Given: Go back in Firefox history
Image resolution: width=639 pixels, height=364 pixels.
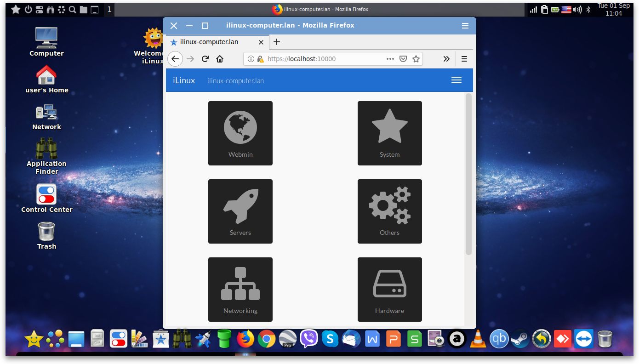Looking at the screenshot, I should pos(175,59).
